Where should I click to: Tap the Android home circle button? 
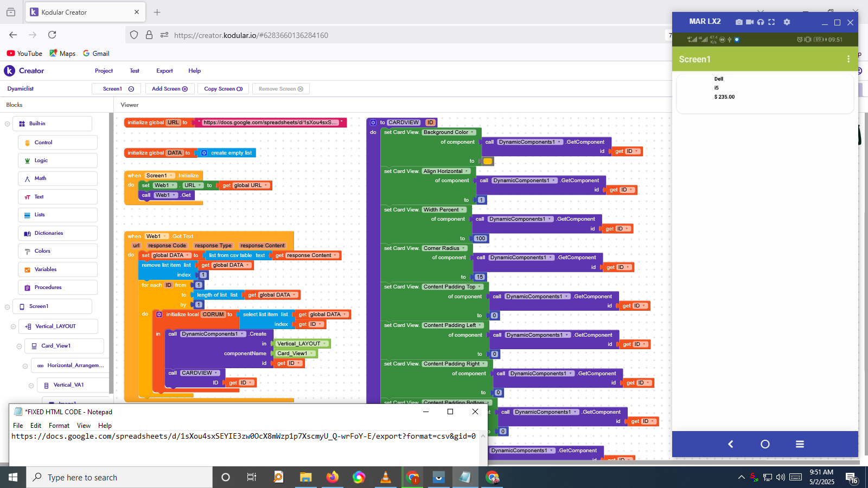765,444
